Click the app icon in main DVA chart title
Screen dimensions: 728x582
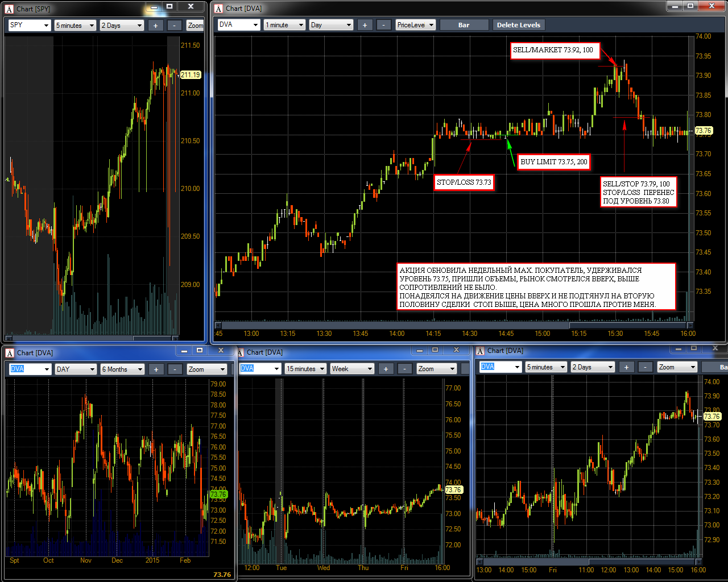(218, 9)
